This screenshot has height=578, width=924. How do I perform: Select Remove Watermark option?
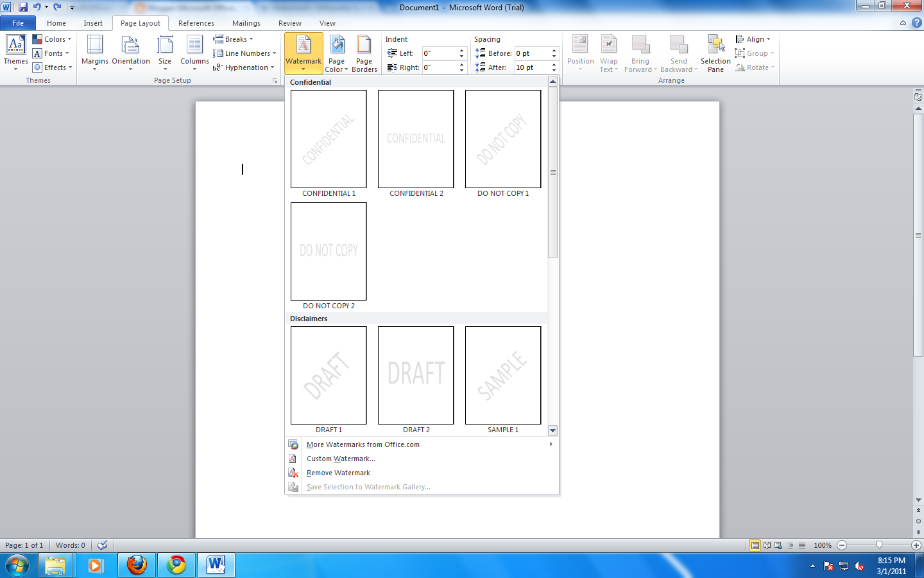click(338, 473)
